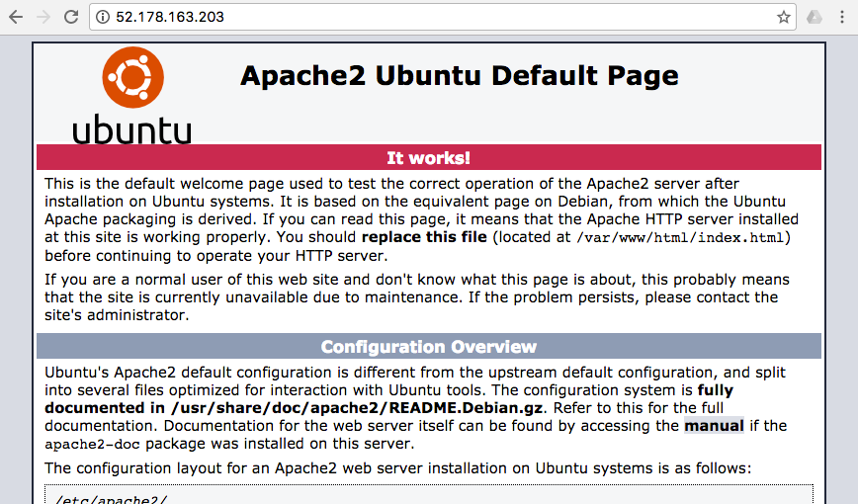Click the bold 'replace this file' text
Viewport: 858px width, 504px height.
pos(424,237)
